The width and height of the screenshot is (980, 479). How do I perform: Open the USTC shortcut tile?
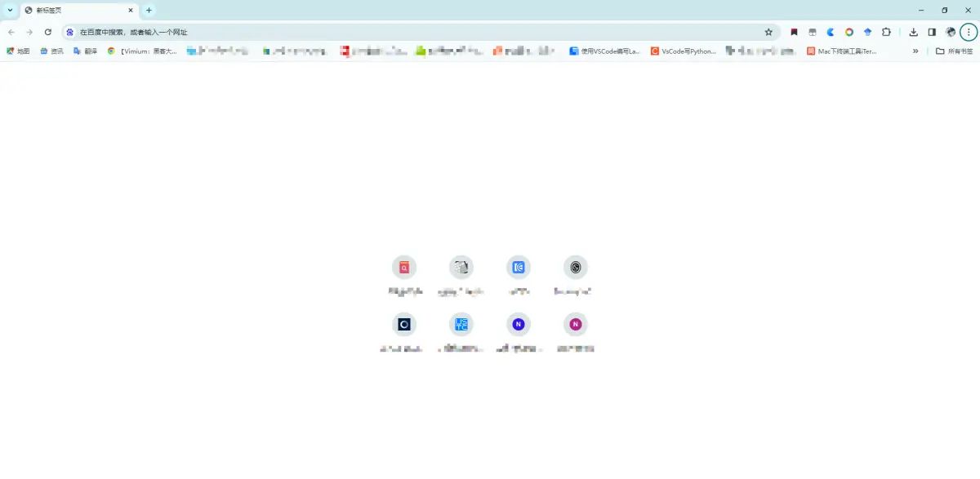[x=461, y=324]
